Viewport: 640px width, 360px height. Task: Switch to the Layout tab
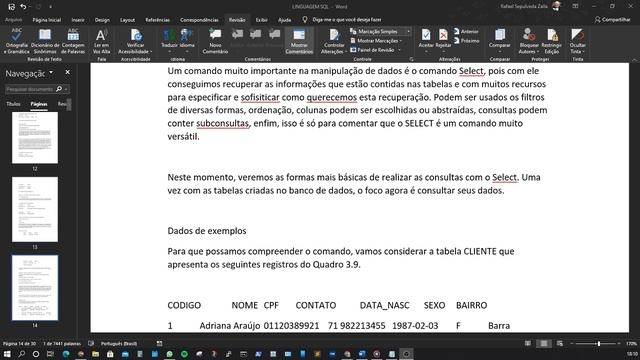[x=127, y=20]
